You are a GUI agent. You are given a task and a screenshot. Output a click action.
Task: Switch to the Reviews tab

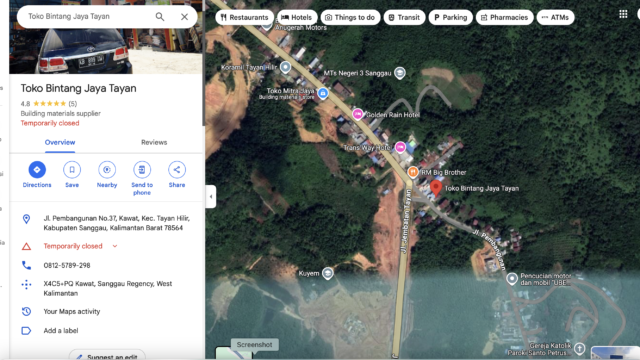click(x=154, y=142)
